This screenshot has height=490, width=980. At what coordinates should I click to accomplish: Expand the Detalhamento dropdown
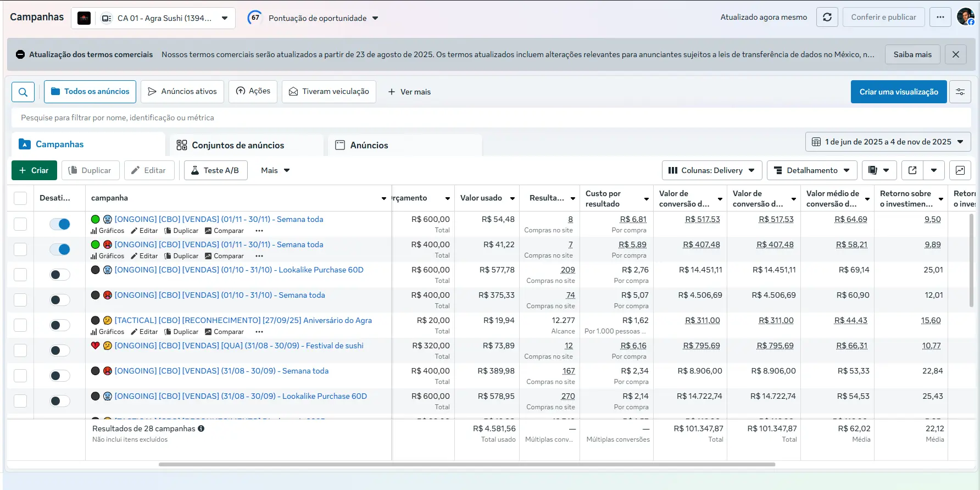pyautogui.click(x=811, y=170)
